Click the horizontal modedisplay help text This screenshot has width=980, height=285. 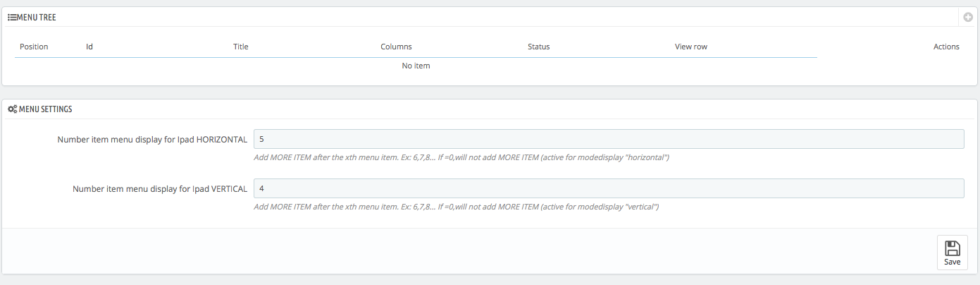[x=461, y=157]
